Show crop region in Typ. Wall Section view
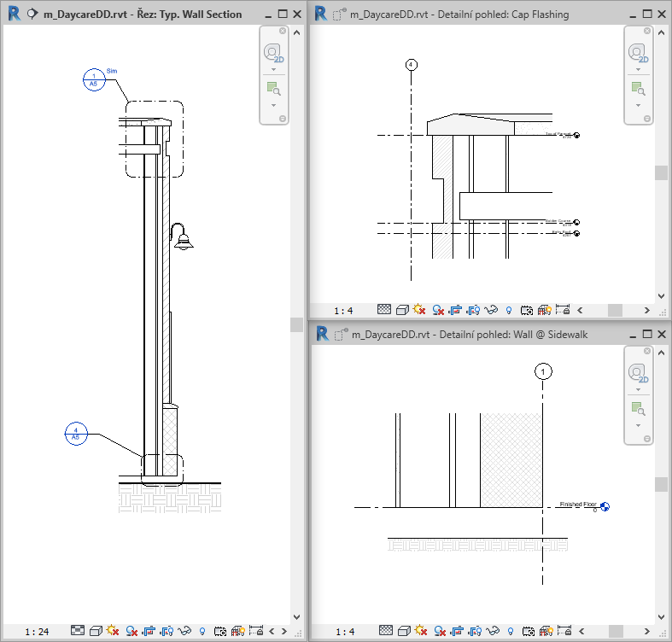This screenshot has width=672, height=642. point(167,631)
